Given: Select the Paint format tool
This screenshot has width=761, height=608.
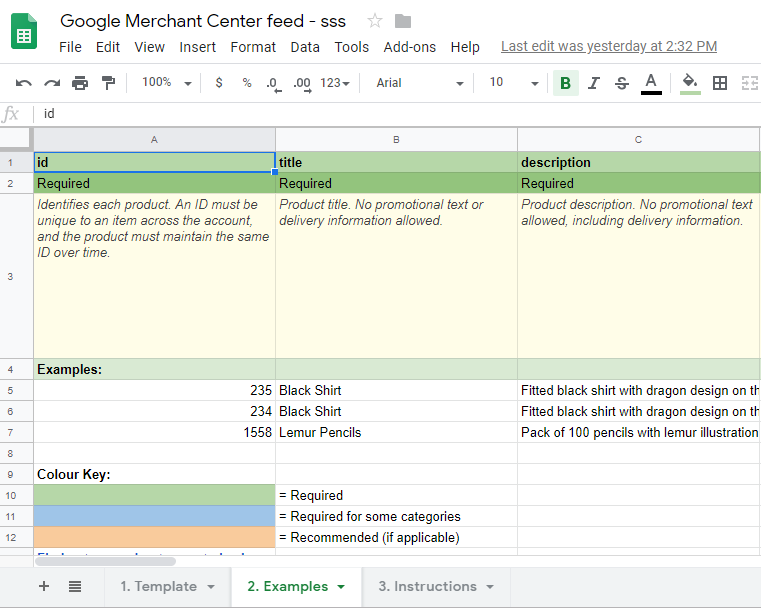Looking at the screenshot, I should [x=108, y=83].
